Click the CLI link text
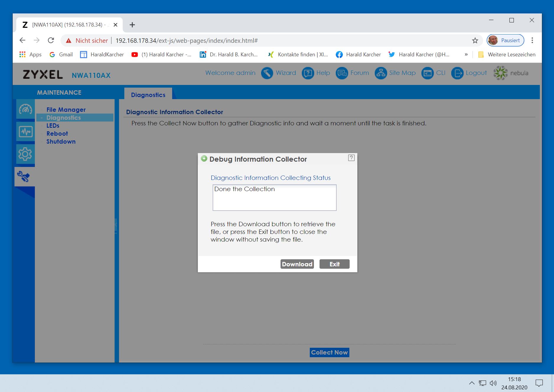This screenshot has height=392, width=554. click(441, 73)
